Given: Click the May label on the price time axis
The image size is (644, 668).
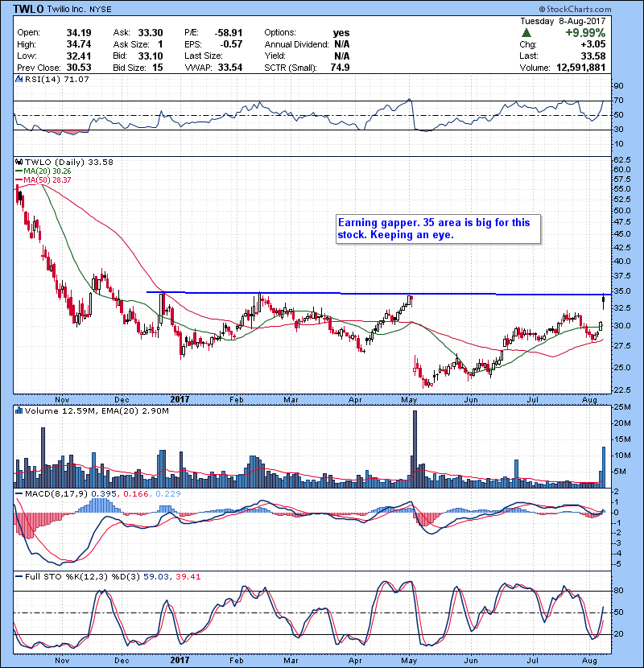Looking at the screenshot, I should (409, 400).
